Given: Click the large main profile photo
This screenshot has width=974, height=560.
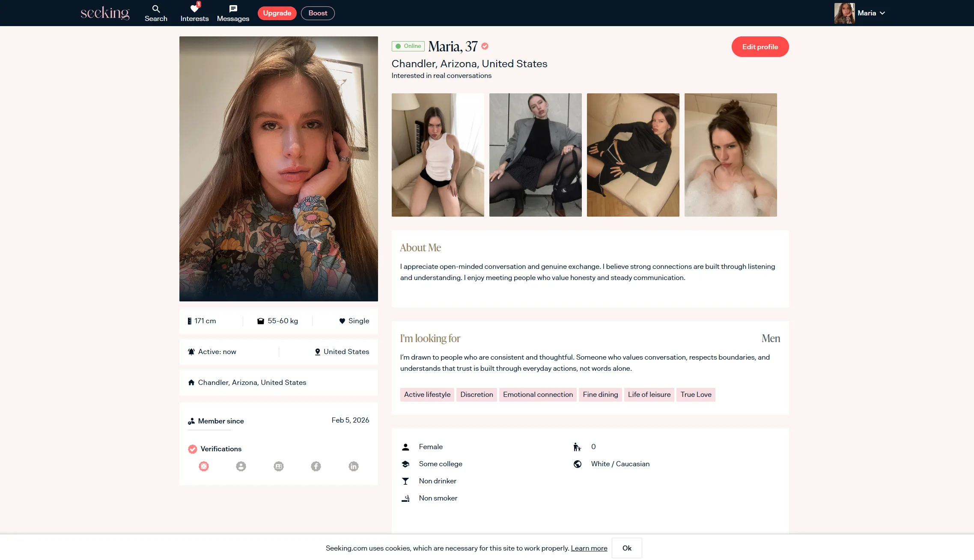Looking at the screenshot, I should [x=278, y=169].
